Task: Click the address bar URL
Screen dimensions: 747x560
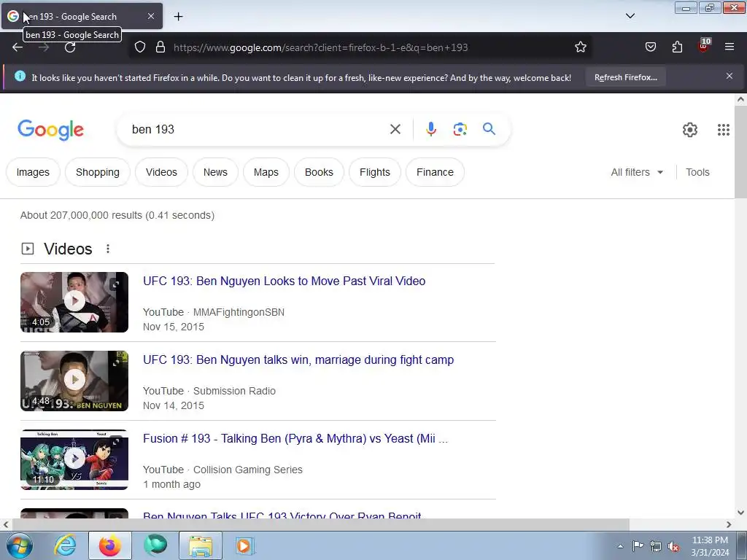Action: pos(321,47)
